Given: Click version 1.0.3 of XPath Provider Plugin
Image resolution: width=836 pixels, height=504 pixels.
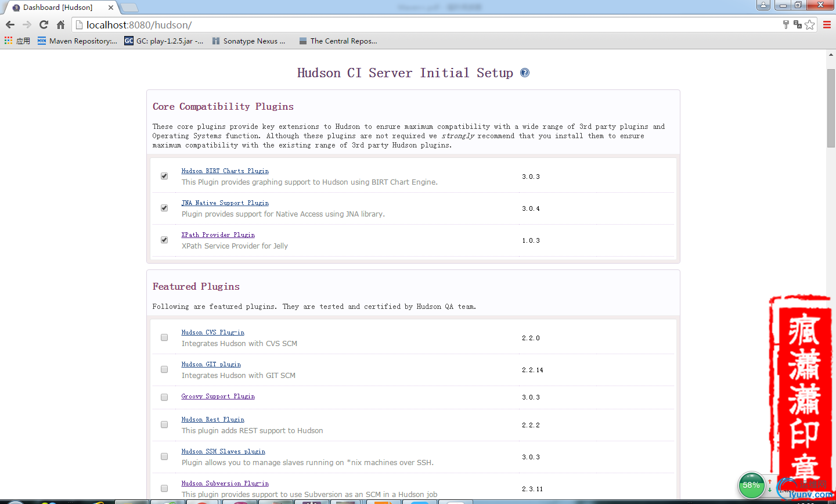Looking at the screenshot, I should [x=531, y=240].
